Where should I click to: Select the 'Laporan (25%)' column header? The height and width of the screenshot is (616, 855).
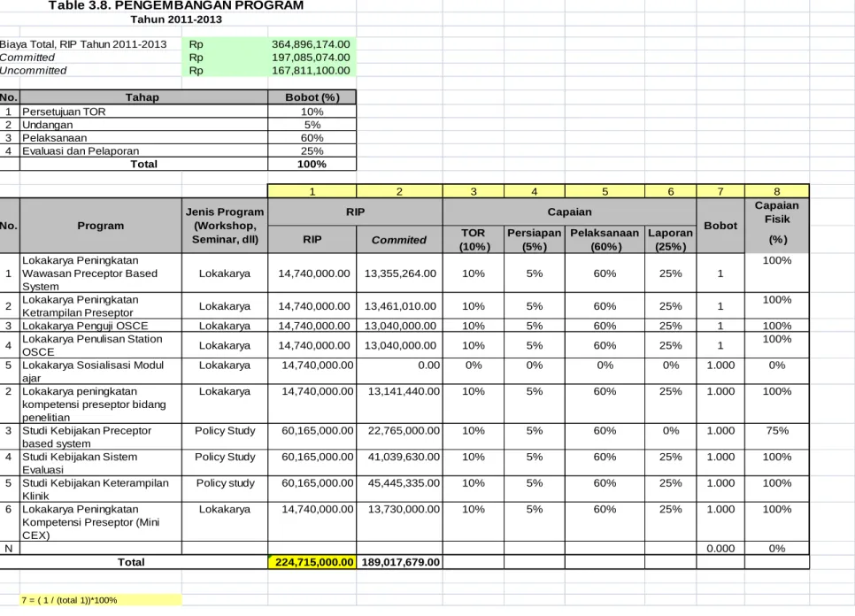(x=671, y=239)
